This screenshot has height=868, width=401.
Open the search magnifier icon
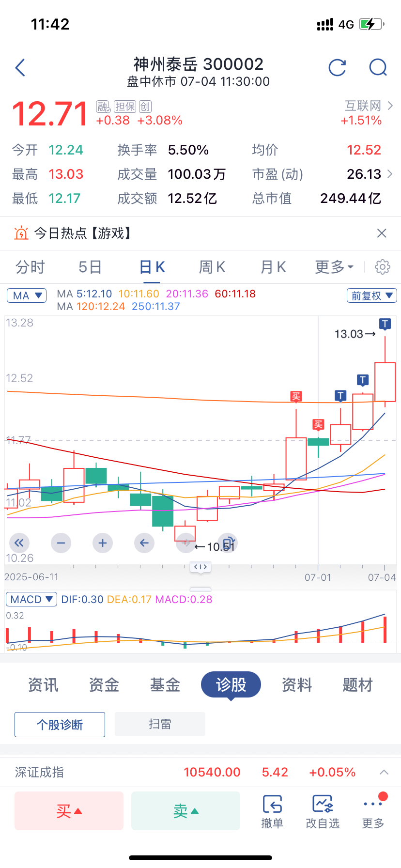coord(378,68)
